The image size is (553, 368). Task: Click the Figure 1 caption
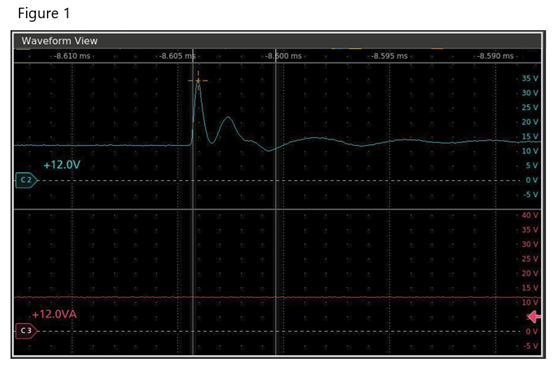(x=44, y=13)
